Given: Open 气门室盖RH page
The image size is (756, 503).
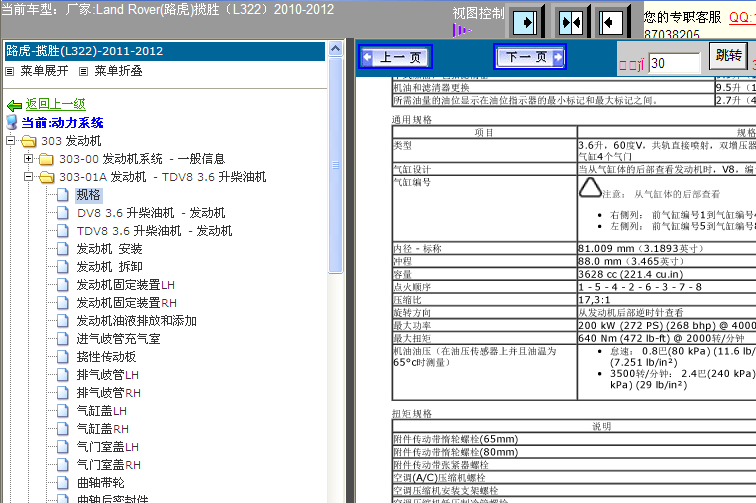Looking at the screenshot, I should (109, 465).
